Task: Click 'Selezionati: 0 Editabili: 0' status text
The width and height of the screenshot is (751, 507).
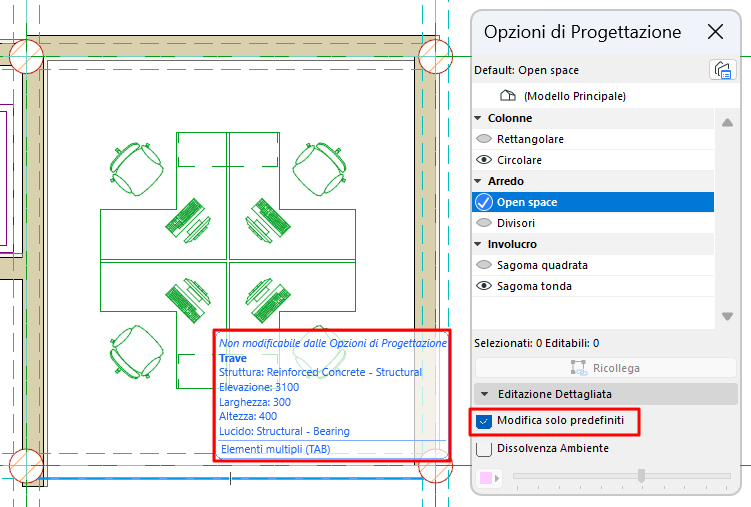Action: coord(536,343)
